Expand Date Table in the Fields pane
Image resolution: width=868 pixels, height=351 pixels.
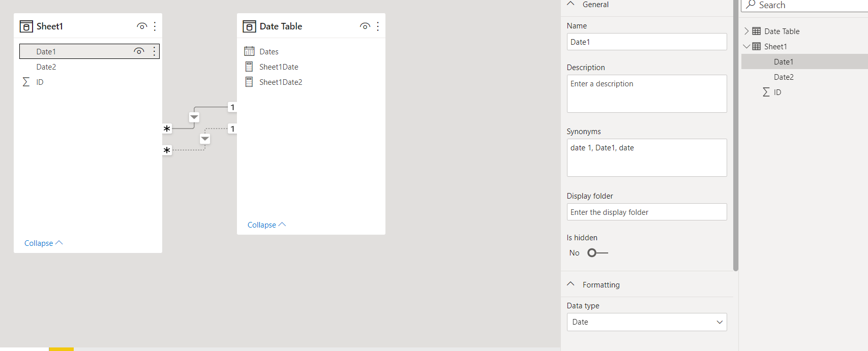pyautogui.click(x=746, y=31)
